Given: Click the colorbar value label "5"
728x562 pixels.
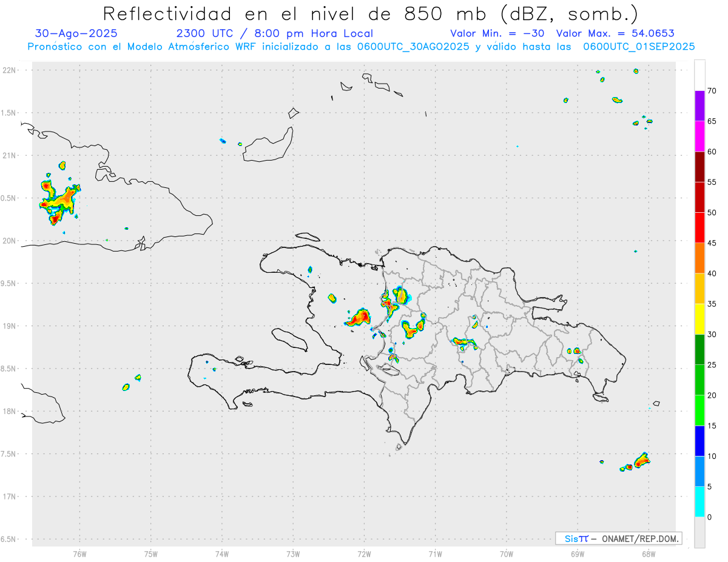Looking at the screenshot, I should [709, 487].
